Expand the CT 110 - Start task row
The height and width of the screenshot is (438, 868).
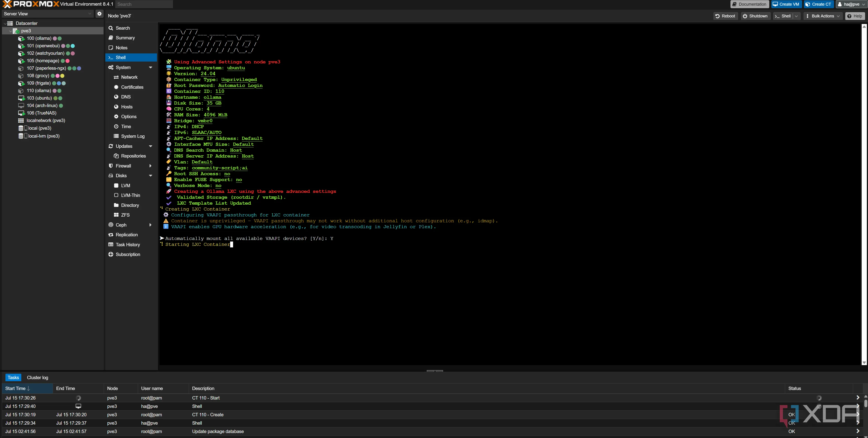[858, 398]
